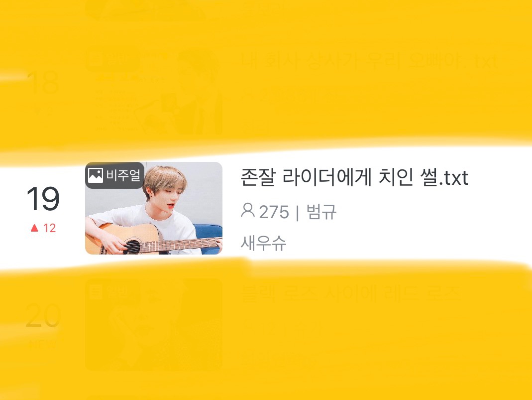Click the subscriber person icon beside 275

point(248,211)
